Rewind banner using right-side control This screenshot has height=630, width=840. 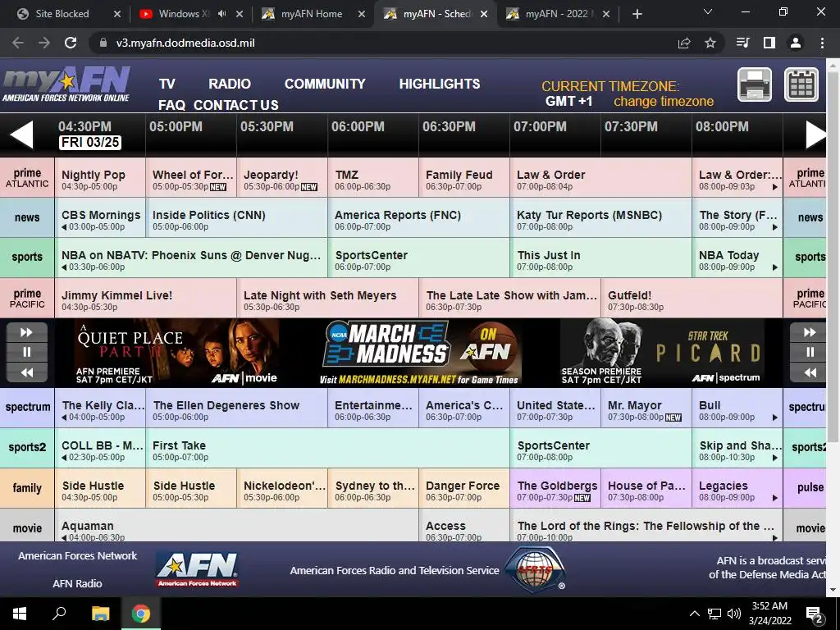tap(809, 372)
